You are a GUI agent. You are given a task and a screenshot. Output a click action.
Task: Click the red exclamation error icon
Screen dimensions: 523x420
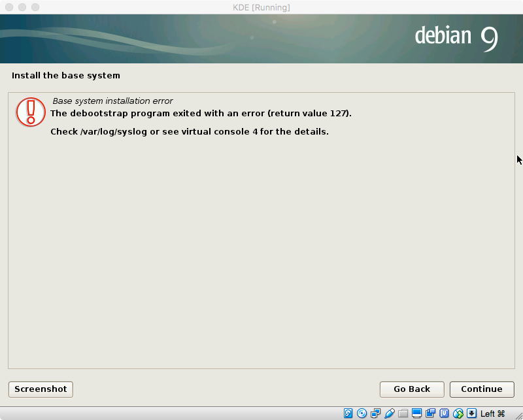pos(31,112)
